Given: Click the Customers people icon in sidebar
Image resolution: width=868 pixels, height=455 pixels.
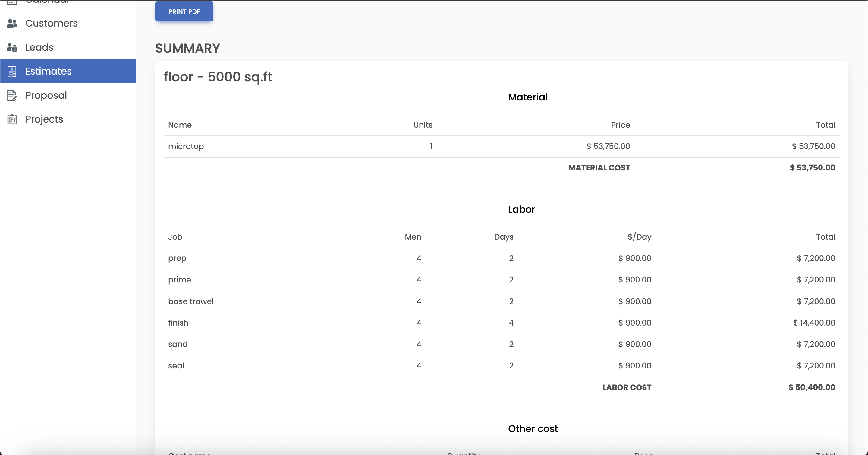Looking at the screenshot, I should 12,23.
